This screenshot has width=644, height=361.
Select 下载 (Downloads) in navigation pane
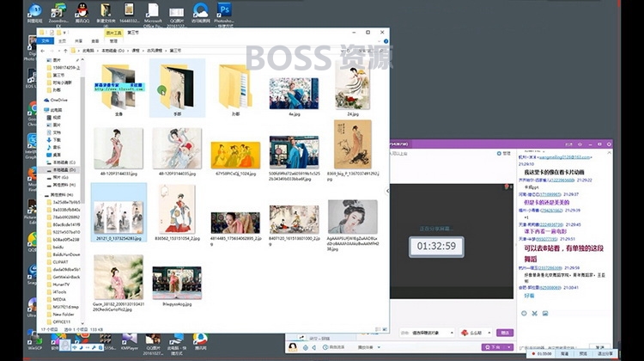click(54, 140)
